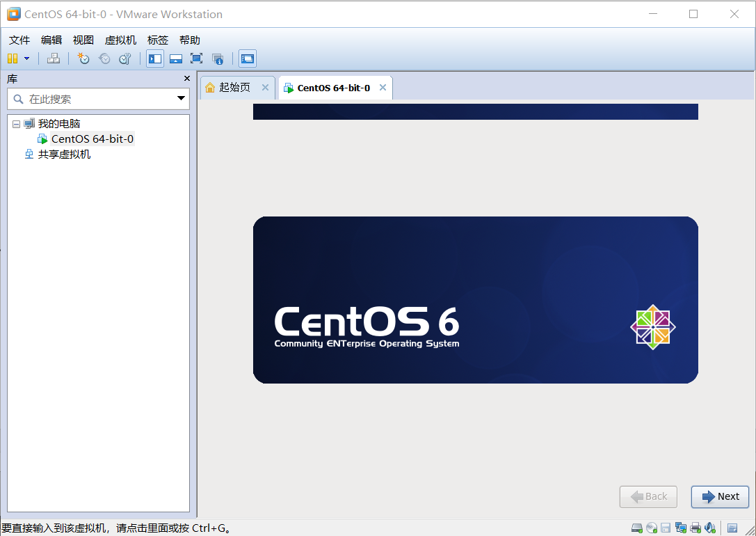Toggle the thumbnail bar icon
Viewport: 756px width, 536px height.
coord(175,58)
